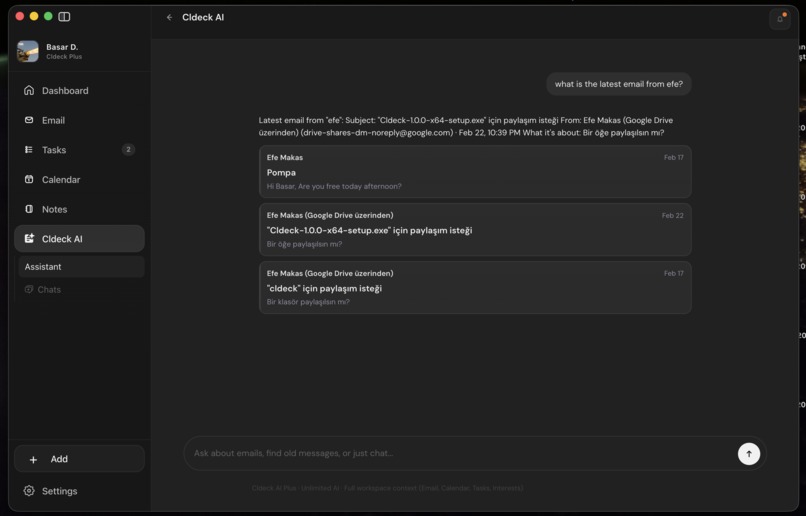
Task: Click the Efe Makas sender name on Pompa card
Action: click(285, 157)
